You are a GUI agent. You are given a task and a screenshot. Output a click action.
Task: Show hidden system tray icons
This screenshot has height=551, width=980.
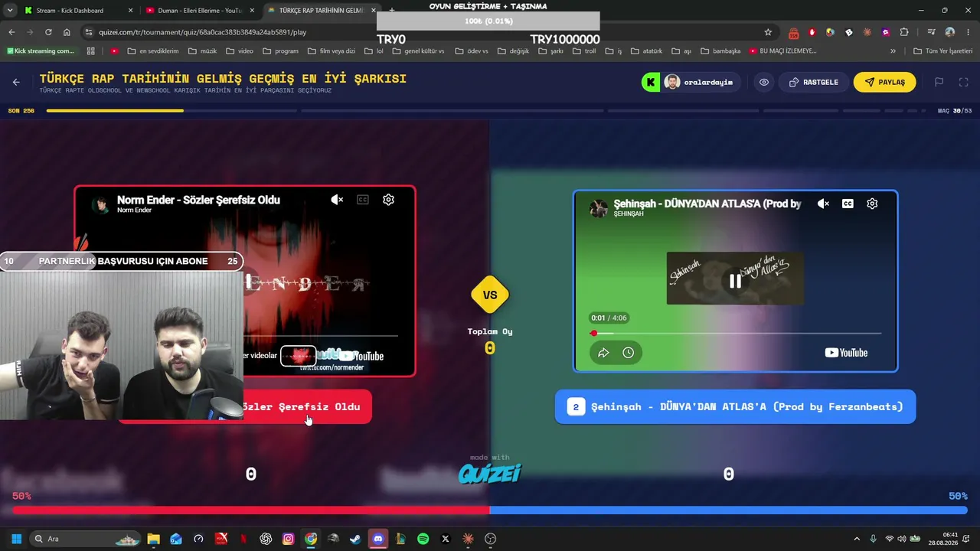[857, 539]
